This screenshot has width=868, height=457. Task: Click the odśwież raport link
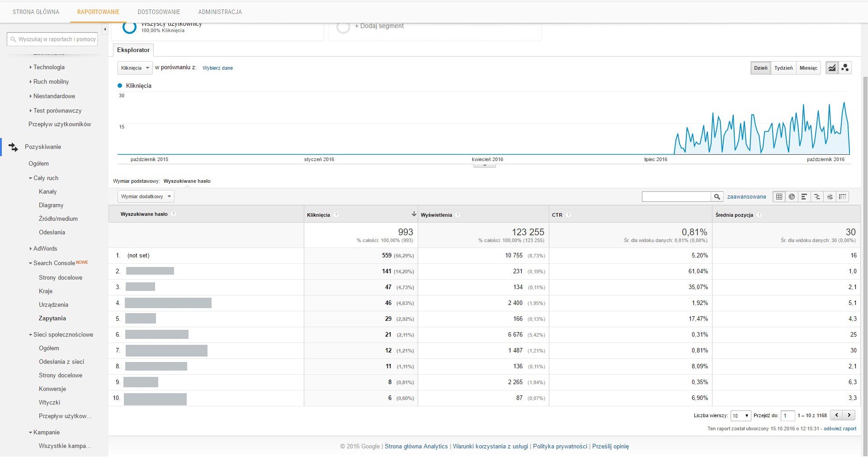pyautogui.click(x=840, y=428)
